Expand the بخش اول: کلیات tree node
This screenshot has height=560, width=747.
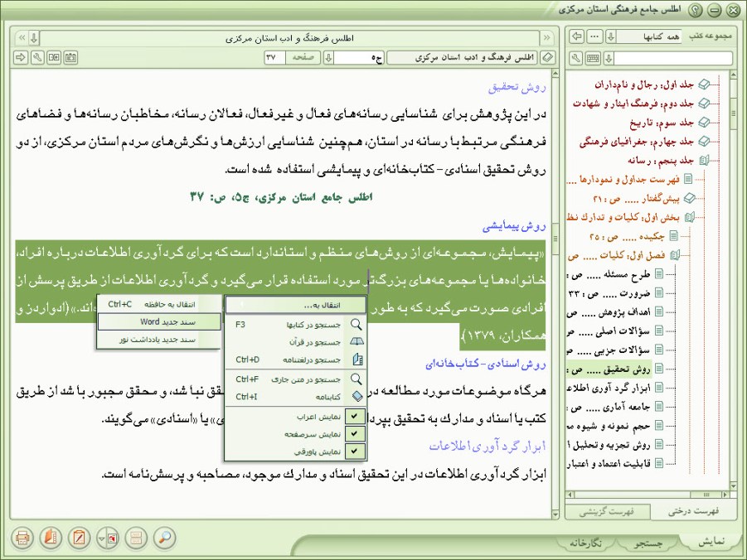689,217
